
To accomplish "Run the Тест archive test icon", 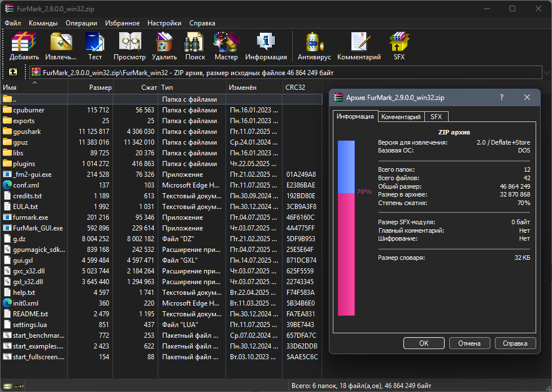I will tap(94, 42).
